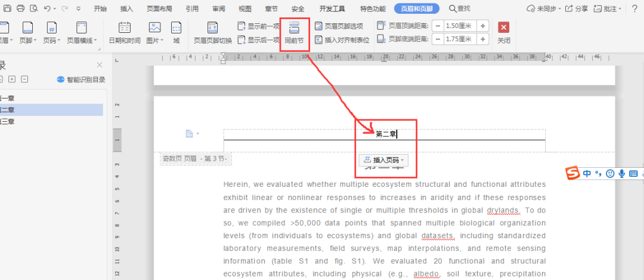Toggle Sogou 中 Chinese/English mode
This screenshot has width=644, height=280.
(587, 174)
